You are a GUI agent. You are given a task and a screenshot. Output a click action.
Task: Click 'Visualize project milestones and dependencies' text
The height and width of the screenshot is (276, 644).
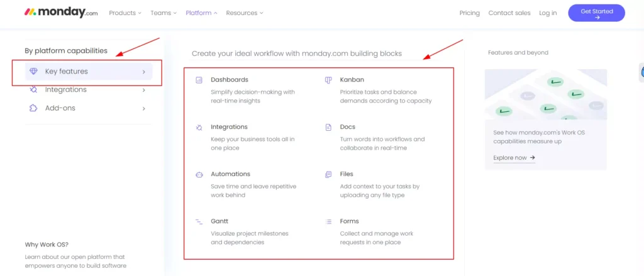[x=250, y=238]
